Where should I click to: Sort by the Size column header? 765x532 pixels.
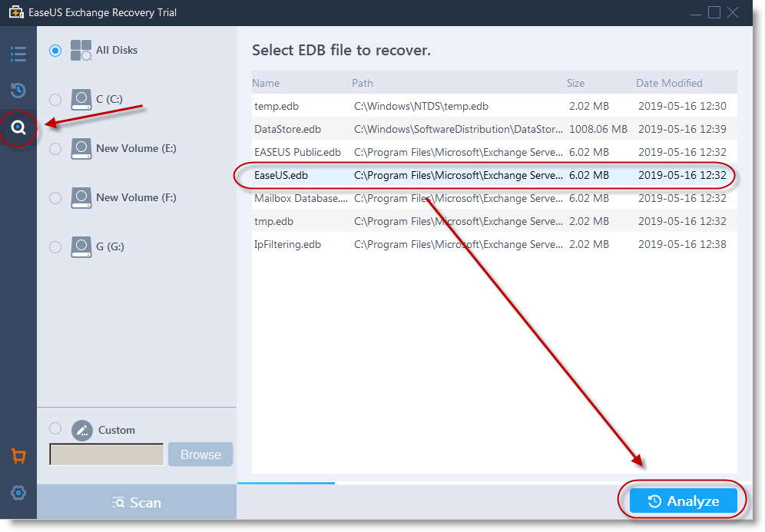click(575, 83)
